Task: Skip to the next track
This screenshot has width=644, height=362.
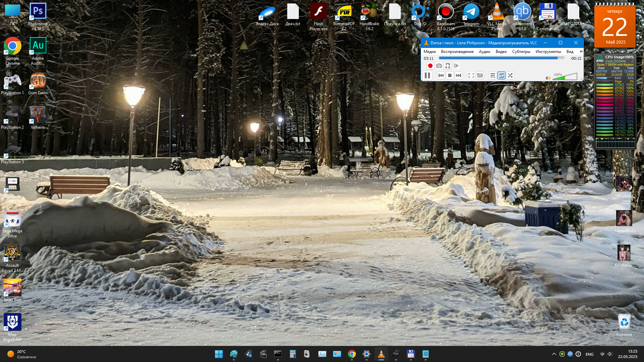Action: point(459,75)
